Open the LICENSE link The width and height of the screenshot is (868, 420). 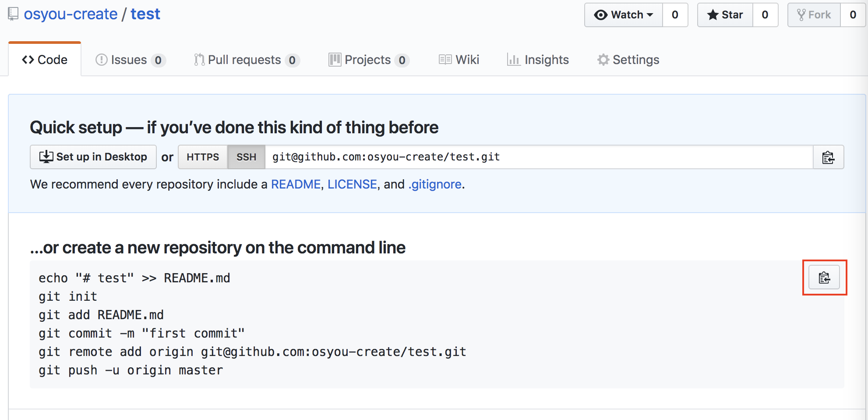click(x=352, y=184)
